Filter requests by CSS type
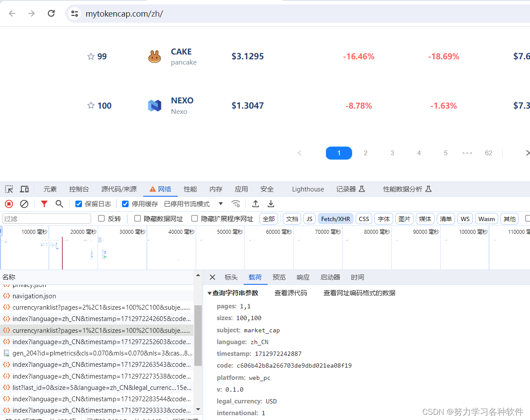This screenshot has height=420, width=530. [364, 219]
